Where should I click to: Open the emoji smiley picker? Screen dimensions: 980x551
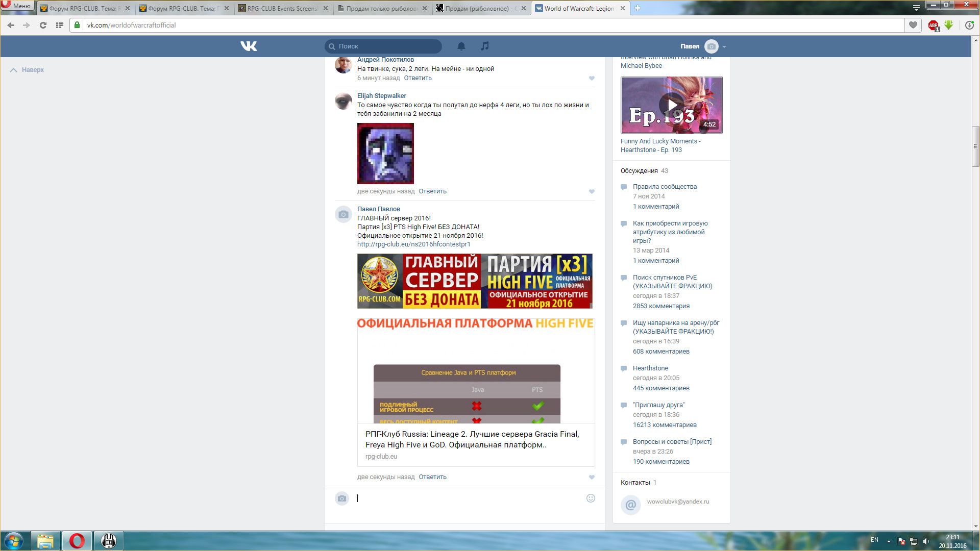click(x=591, y=498)
